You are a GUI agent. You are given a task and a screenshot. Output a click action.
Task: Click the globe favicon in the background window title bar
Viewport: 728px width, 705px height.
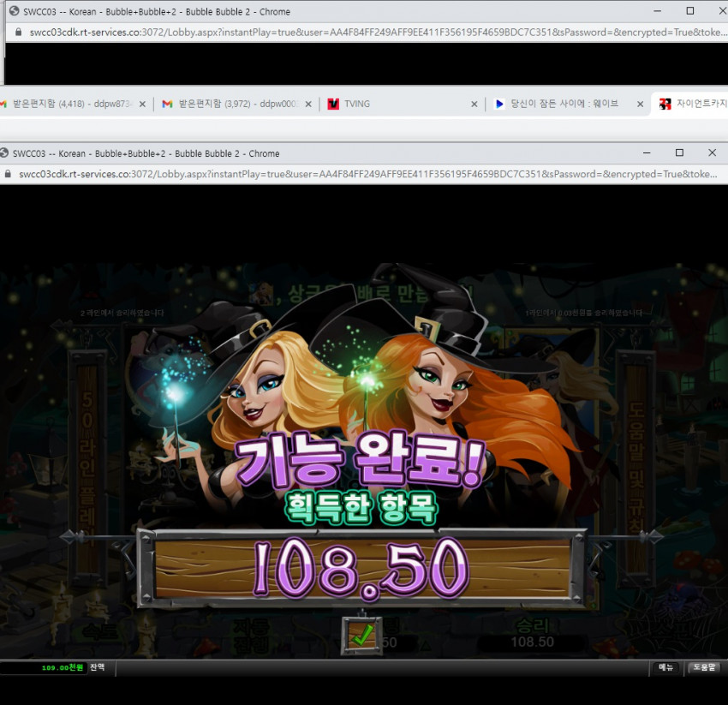pyautogui.click(x=15, y=11)
